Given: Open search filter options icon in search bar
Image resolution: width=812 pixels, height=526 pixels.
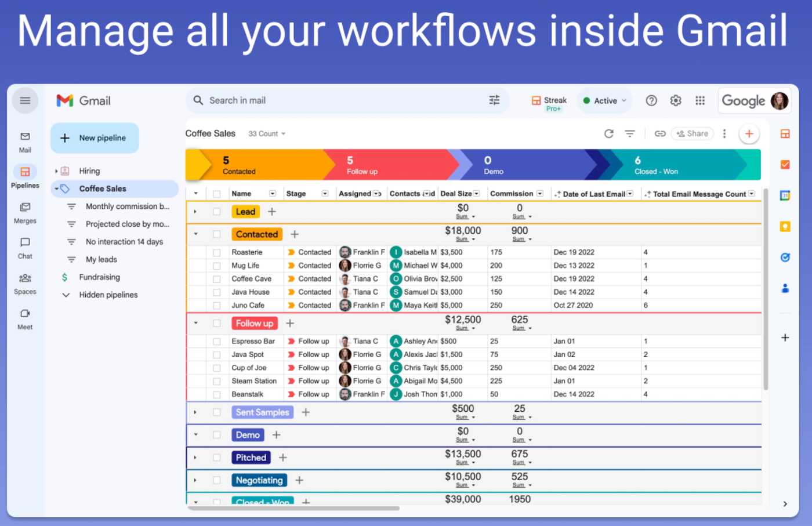Looking at the screenshot, I should [x=494, y=100].
